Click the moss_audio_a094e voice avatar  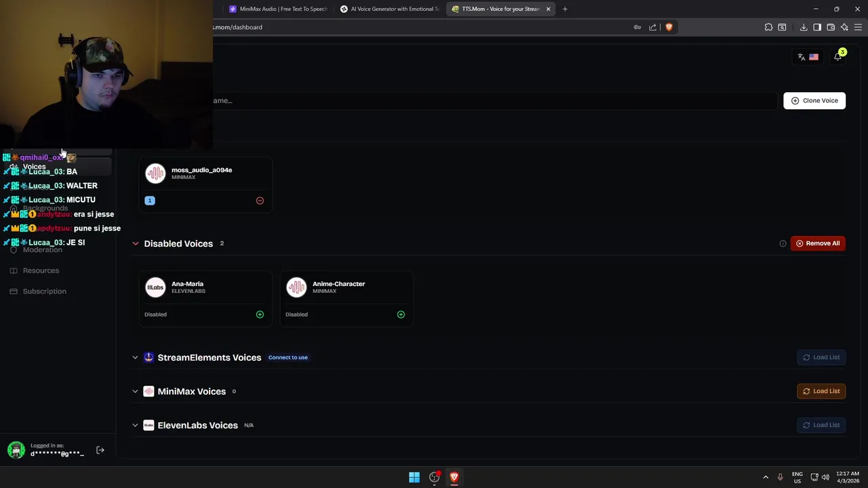point(155,174)
